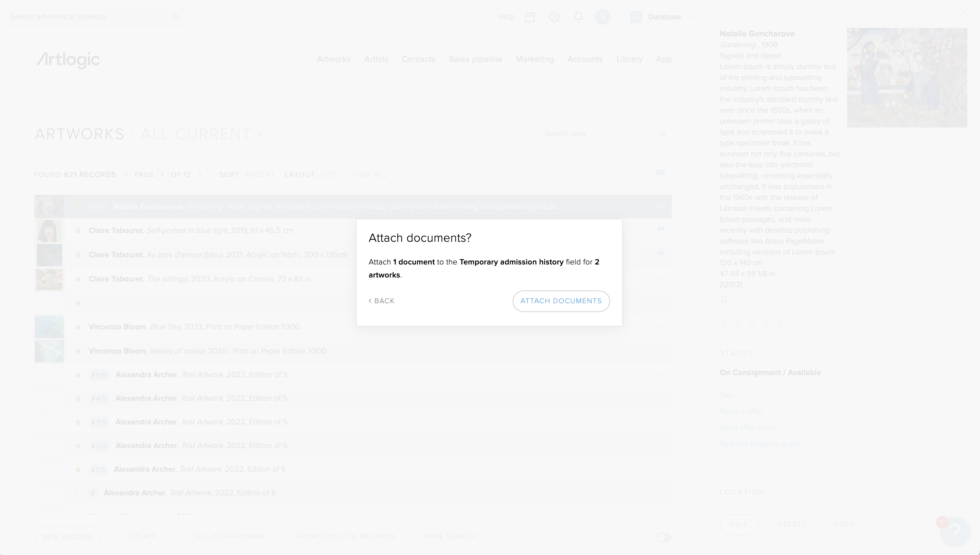The width and height of the screenshot is (980, 555).
Task: Open the Database dropdown
Action: 664,17
